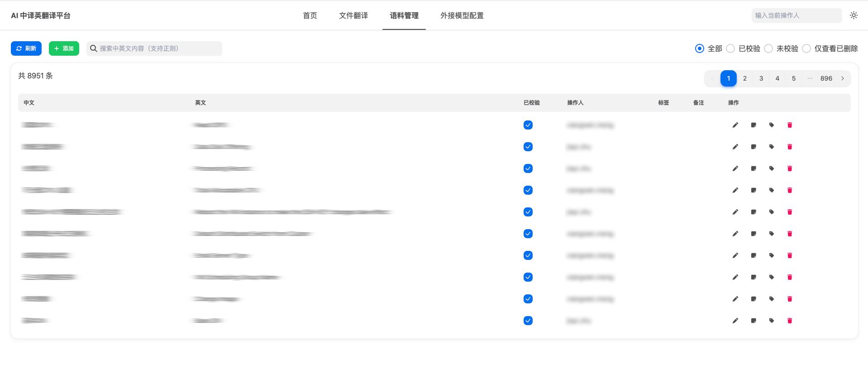Open the 外接模型配置 tab
Screen dimensions: 868x384
click(462, 15)
